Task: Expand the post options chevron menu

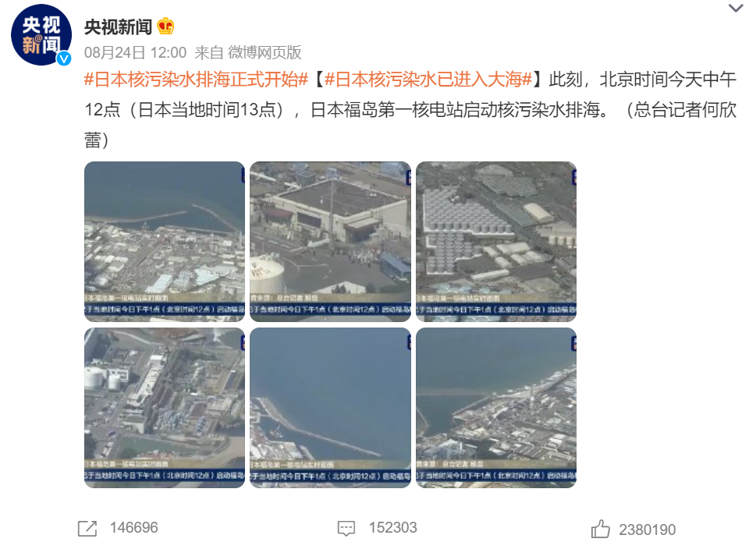Action: 735,9
